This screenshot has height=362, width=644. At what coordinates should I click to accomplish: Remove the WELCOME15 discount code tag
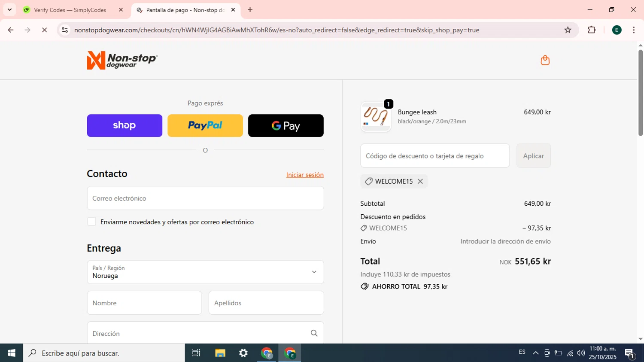(x=420, y=181)
